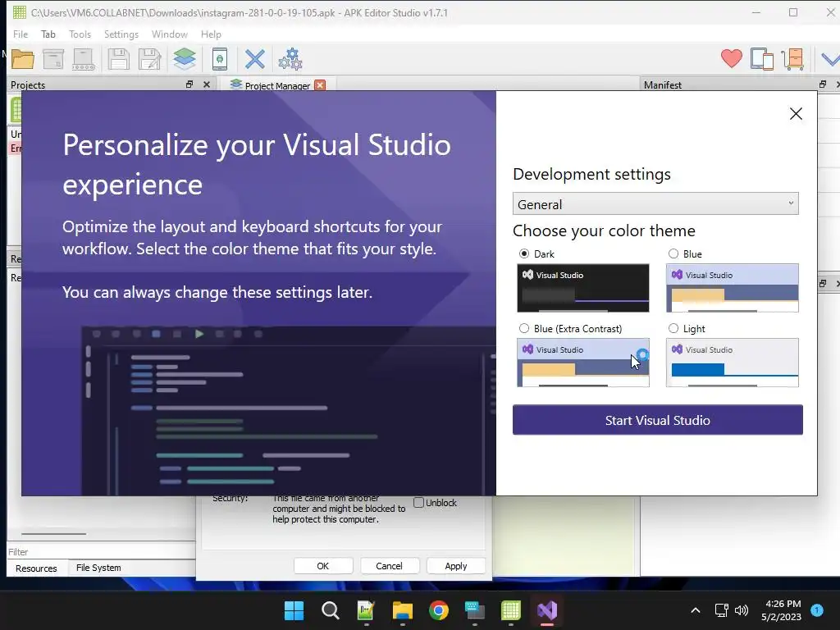Open the Tools menu

(x=80, y=34)
